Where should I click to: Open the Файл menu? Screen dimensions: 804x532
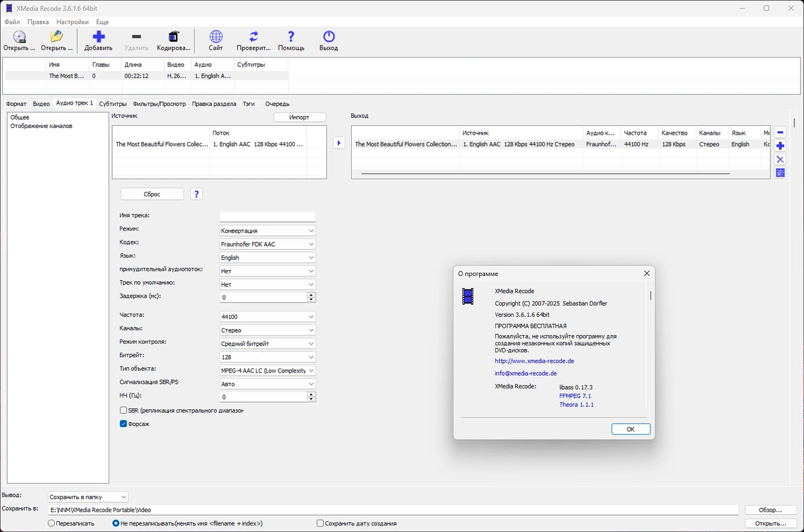12,22
